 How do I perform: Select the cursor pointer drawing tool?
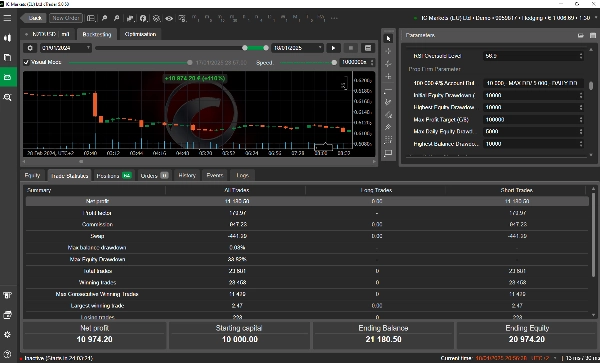coord(388,38)
